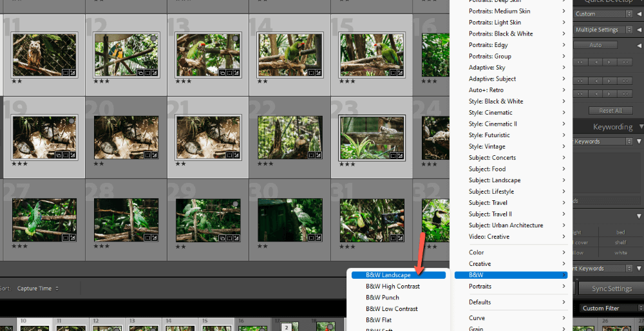
Task: Click the crop badge on photo 30
Action: pos(311,238)
